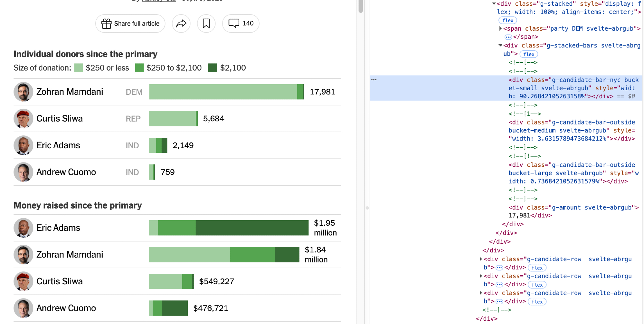Bookmark the article with the save icon

tap(206, 24)
